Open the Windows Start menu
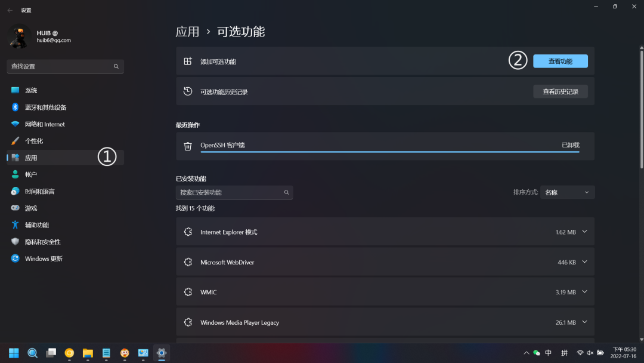Viewport: 644px width, 363px height. (x=14, y=353)
